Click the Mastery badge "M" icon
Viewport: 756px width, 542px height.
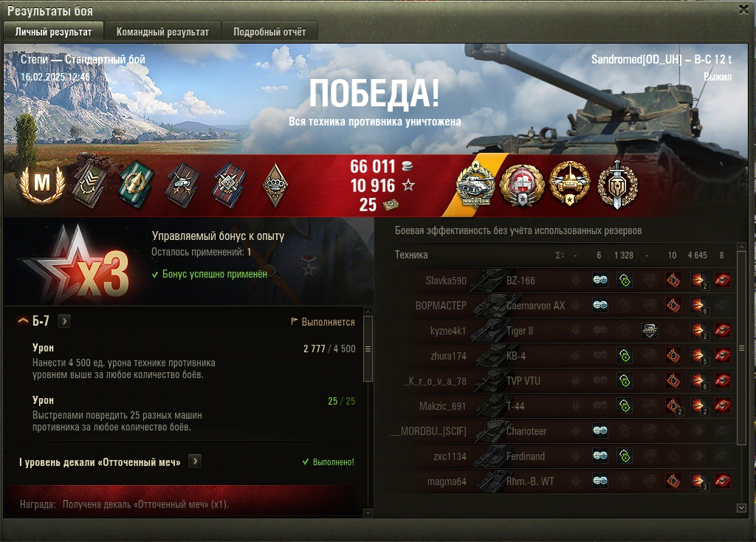point(42,184)
